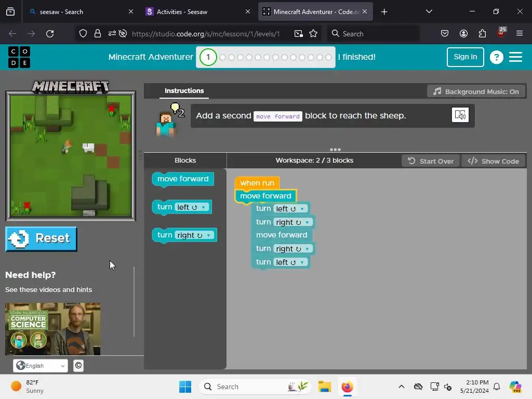Open dropdown on first workspace turn right block
The height and width of the screenshot is (399, 532).
307,222
